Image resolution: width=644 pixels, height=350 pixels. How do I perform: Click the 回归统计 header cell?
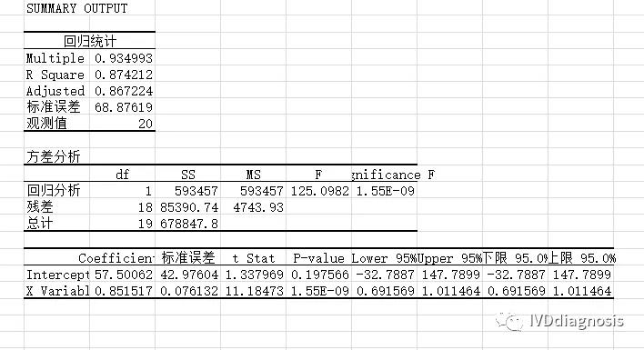click(89, 41)
